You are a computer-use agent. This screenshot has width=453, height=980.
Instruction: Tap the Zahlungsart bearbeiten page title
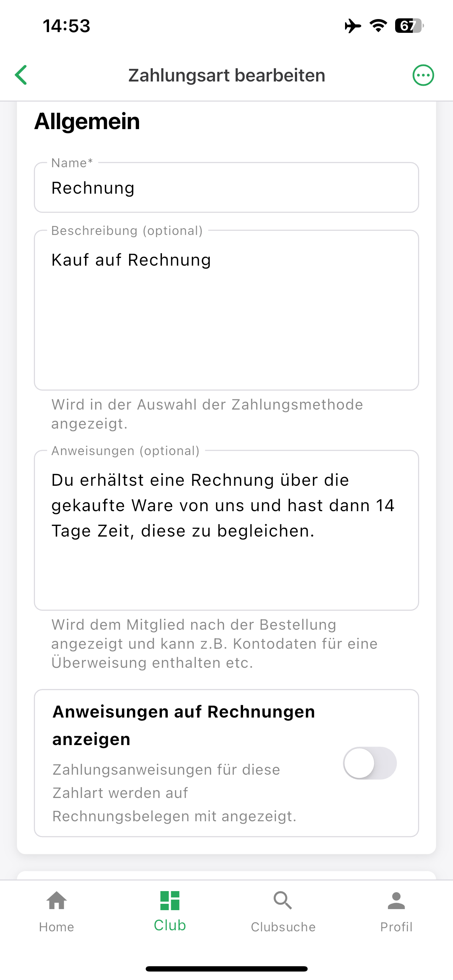click(x=227, y=75)
